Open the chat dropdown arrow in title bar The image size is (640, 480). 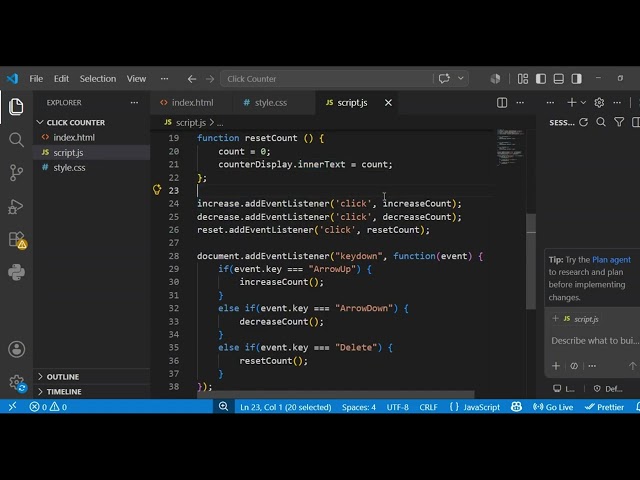(x=461, y=78)
